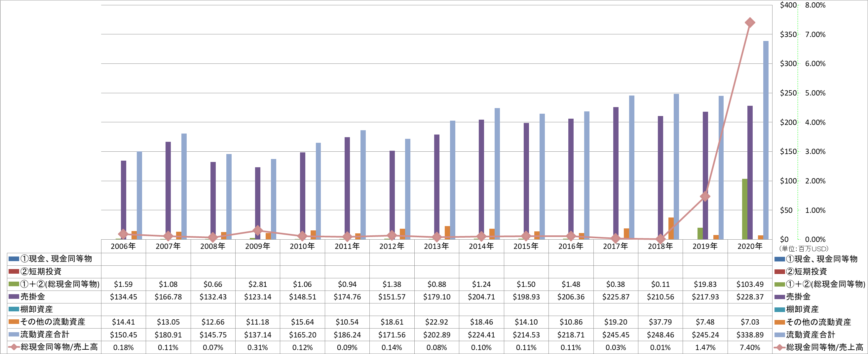Click the $250 axis label

pyautogui.click(x=788, y=93)
